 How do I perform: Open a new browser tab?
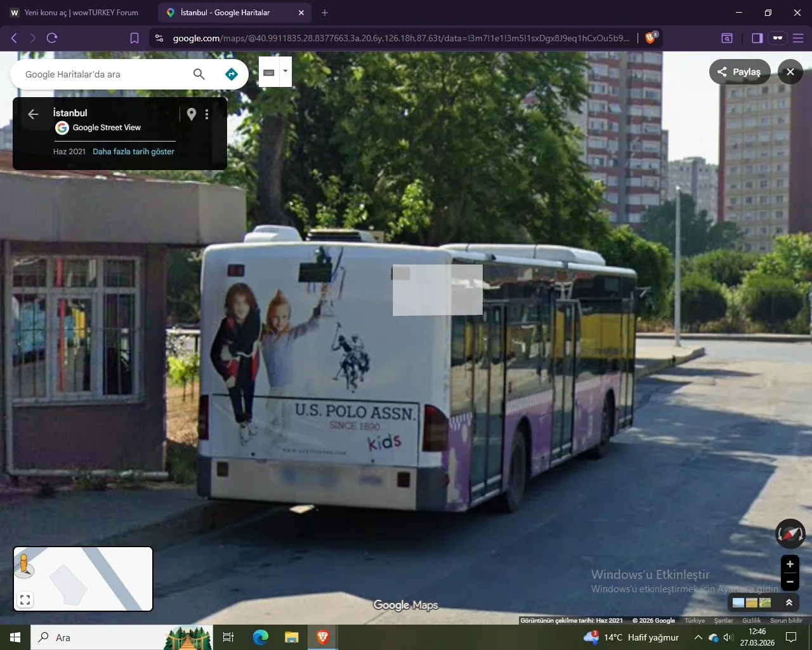325,13
